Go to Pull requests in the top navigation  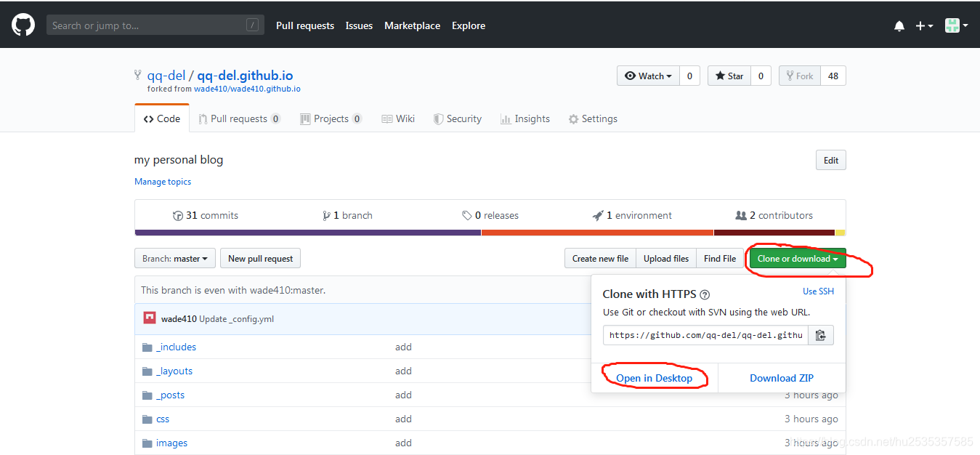point(305,25)
